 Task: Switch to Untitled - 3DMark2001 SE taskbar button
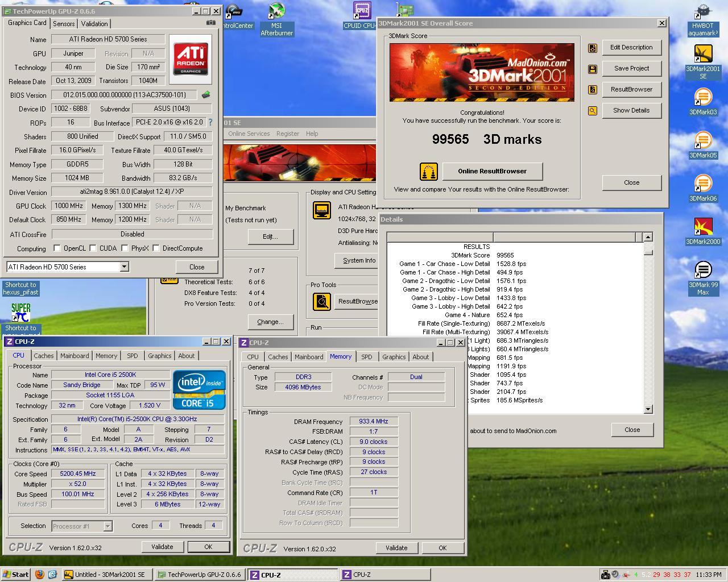[x=107, y=575]
